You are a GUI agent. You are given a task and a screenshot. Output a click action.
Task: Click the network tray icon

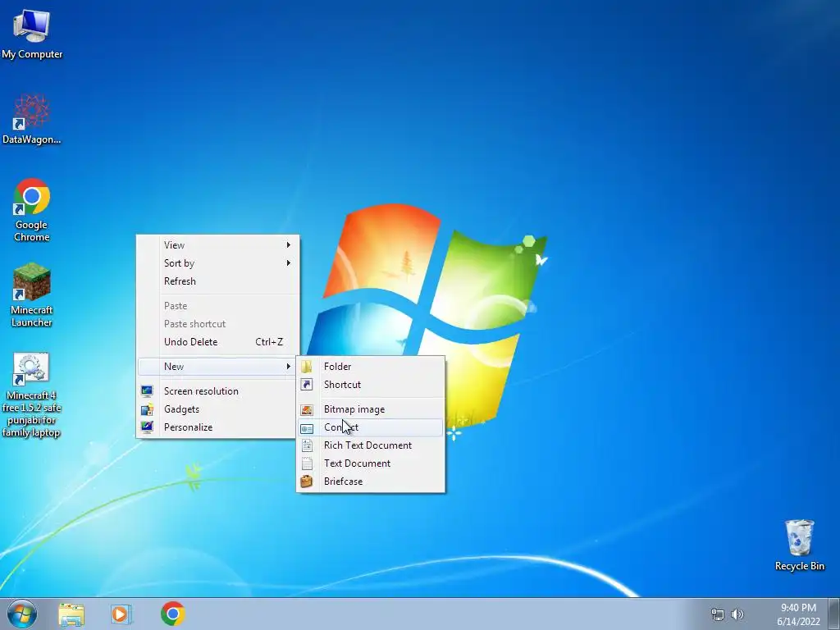tap(717, 614)
